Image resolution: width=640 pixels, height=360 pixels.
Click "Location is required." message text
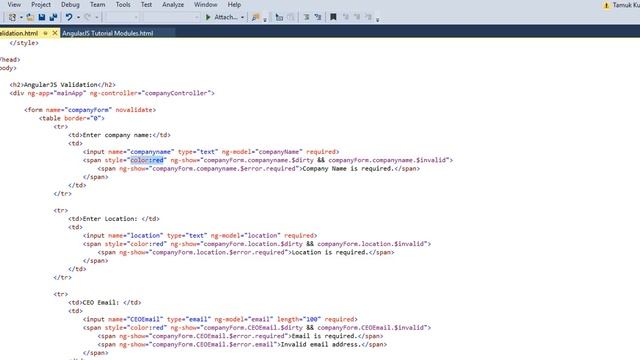click(330, 252)
